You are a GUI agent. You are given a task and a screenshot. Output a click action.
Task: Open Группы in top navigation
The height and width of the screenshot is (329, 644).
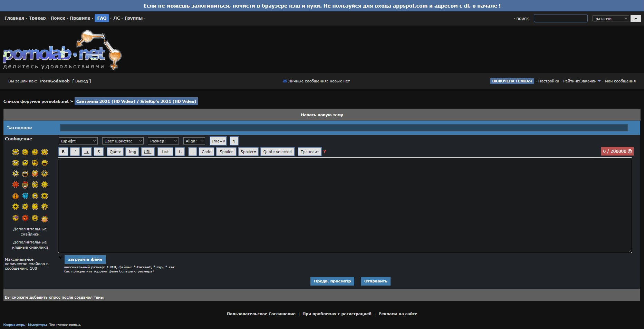click(x=134, y=18)
